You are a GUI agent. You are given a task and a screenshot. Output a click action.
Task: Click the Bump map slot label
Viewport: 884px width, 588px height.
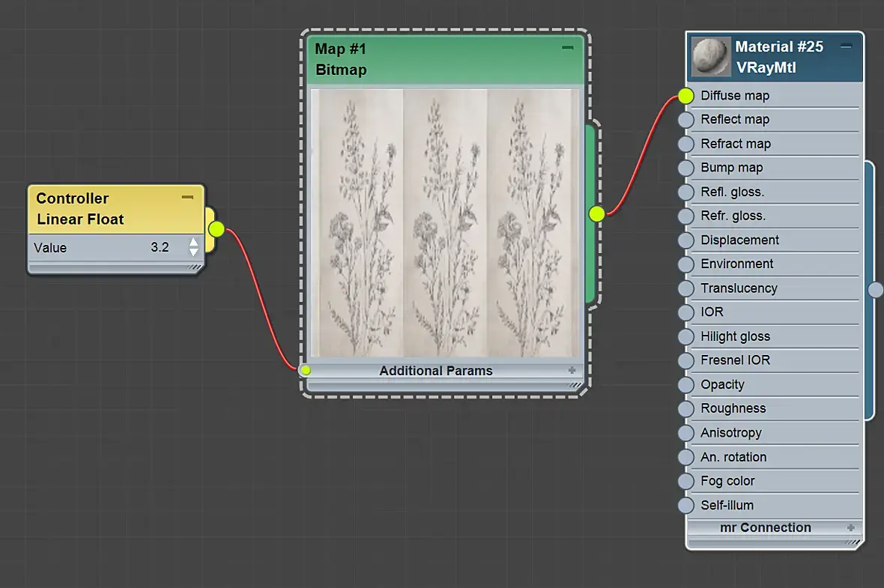pos(732,168)
